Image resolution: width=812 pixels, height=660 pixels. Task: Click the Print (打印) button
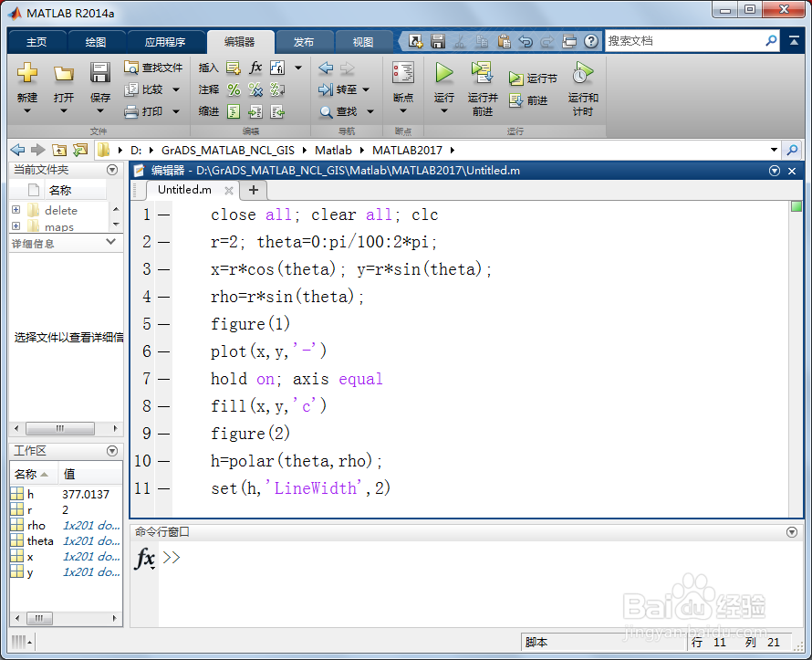[145, 111]
